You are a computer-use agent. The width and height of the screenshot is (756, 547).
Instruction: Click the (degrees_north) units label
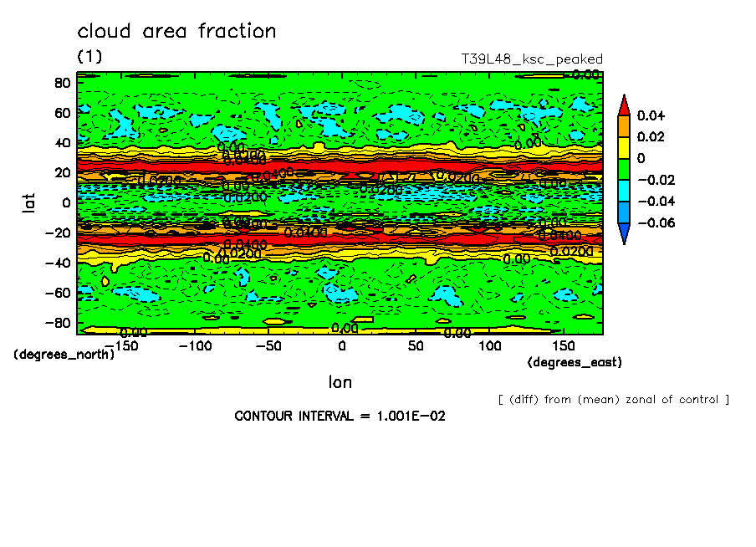pyautogui.click(x=64, y=354)
